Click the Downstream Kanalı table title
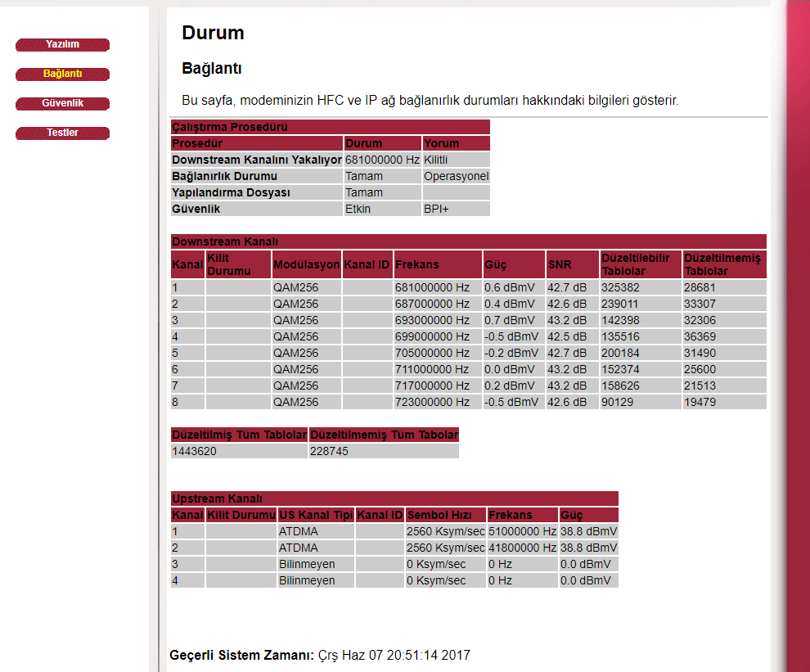 pos(225,241)
